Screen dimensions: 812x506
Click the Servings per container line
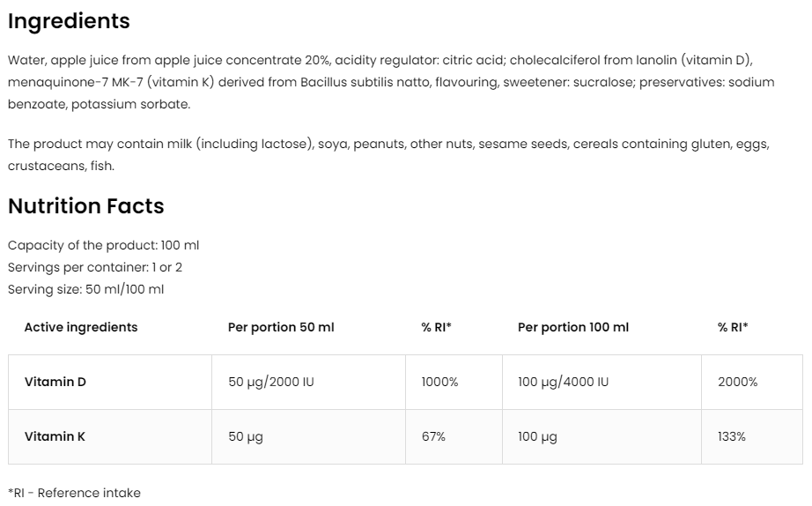95,267
